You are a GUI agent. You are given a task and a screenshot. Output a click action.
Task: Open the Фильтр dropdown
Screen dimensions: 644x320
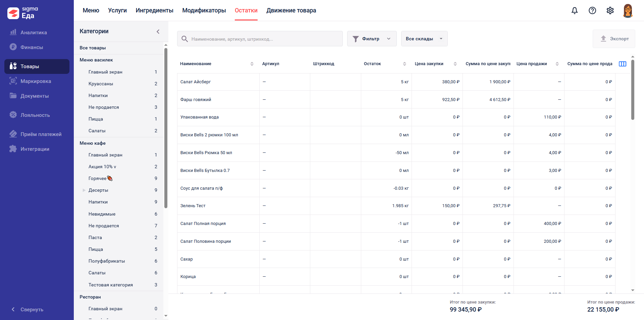click(x=372, y=39)
